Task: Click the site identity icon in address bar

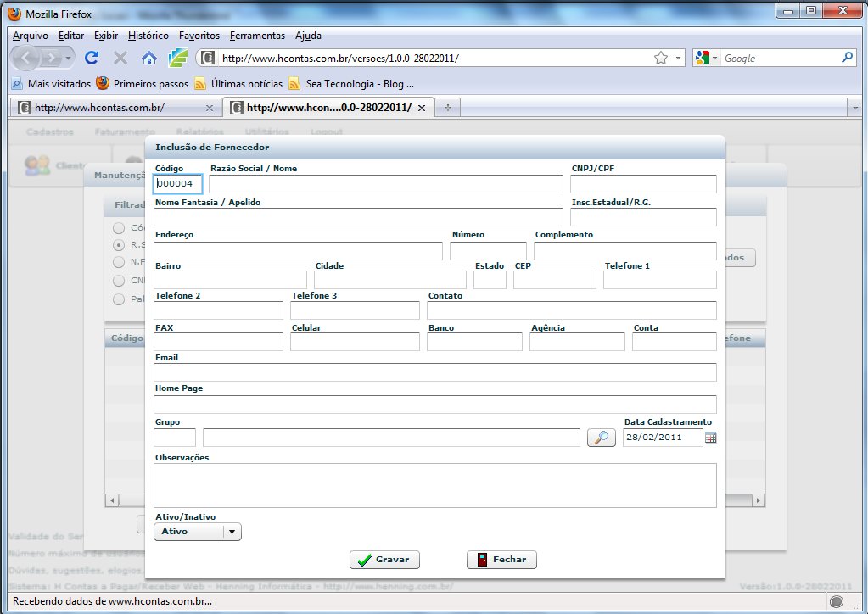Action: [x=208, y=58]
